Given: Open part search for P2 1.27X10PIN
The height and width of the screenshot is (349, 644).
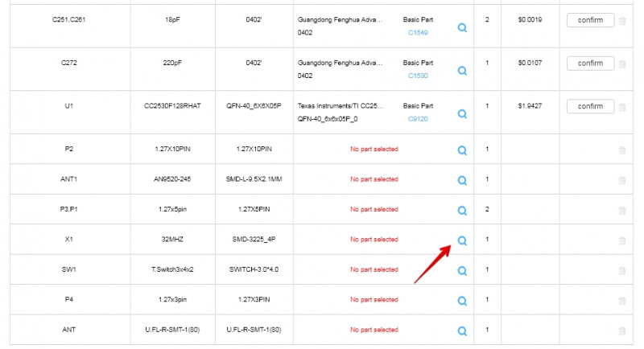Looking at the screenshot, I should click(462, 150).
